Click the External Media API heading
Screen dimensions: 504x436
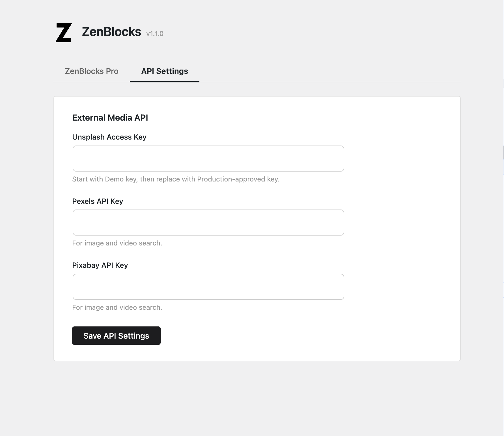click(110, 117)
